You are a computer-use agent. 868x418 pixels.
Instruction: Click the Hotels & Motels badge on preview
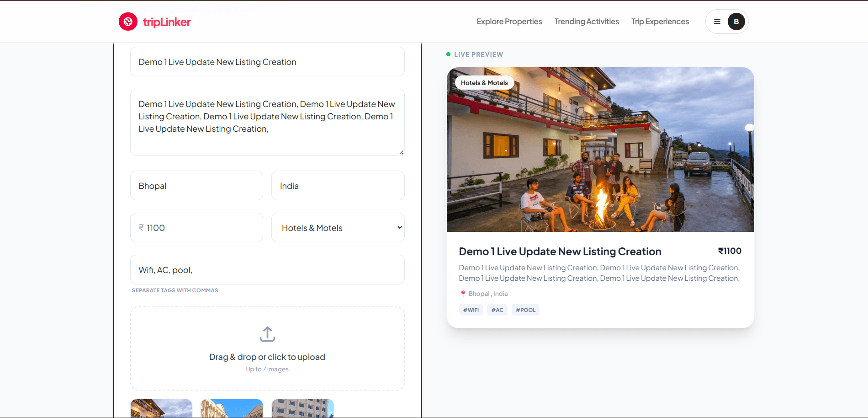tap(484, 83)
